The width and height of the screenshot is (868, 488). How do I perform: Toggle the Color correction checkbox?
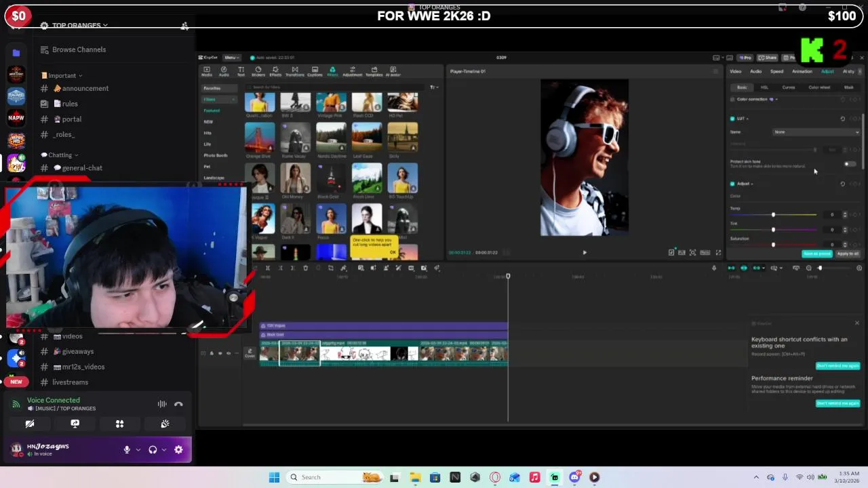[732, 100]
